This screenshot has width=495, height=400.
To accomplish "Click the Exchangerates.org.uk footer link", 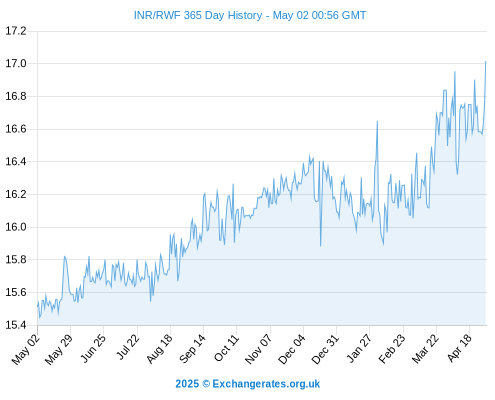I will pos(266,384).
